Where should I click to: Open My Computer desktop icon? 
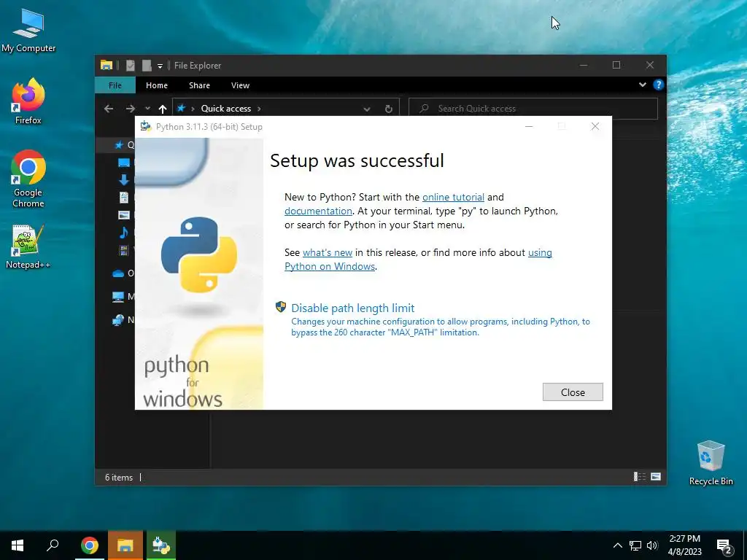click(x=28, y=31)
